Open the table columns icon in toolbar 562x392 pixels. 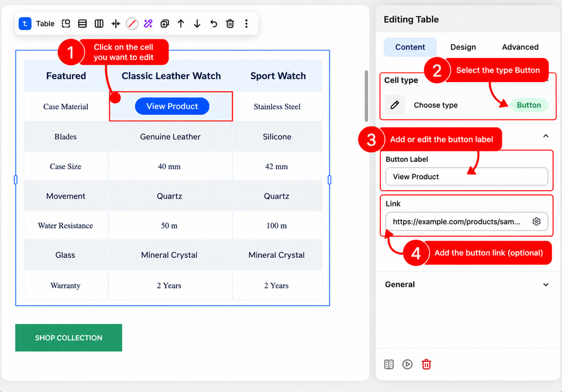[x=99, y=24]
